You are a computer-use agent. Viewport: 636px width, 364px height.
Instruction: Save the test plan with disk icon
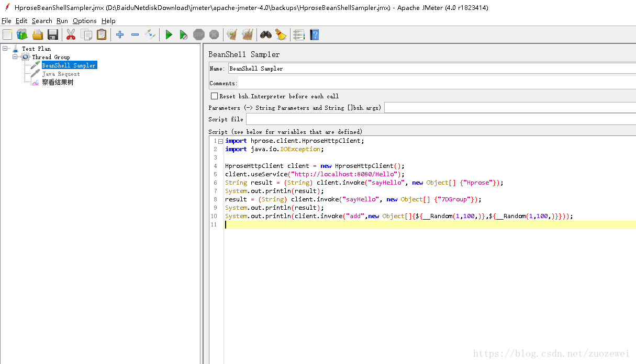53,35
